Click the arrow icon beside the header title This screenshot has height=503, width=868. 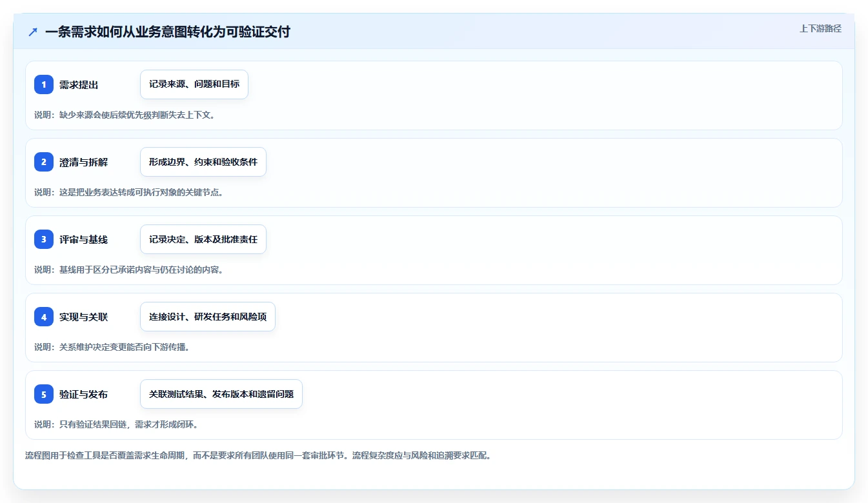tap(33, 32)
